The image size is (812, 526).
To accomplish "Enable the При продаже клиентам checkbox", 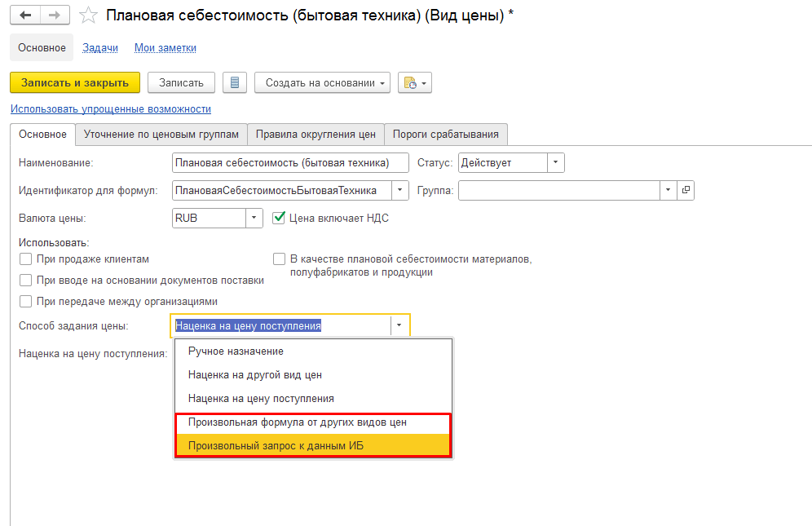I will click(x=25, y=259).
